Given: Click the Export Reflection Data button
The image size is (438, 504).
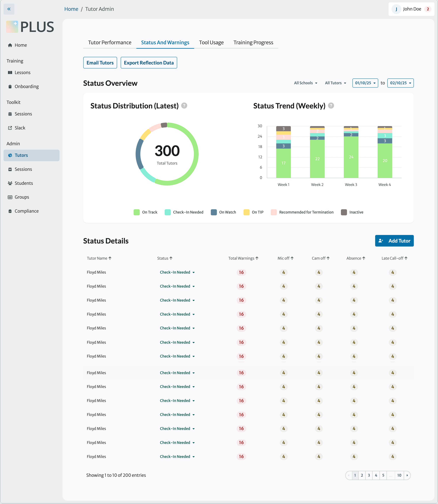Looking at the screenshot, I should [x=149, y=63].
